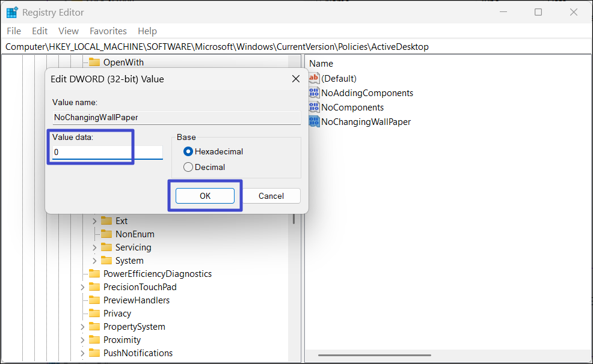This screenshot has height=364, width=593.
Task: Select the NoComponents DWORD icon
Action: pyautogui.click(x=314, y=107)
